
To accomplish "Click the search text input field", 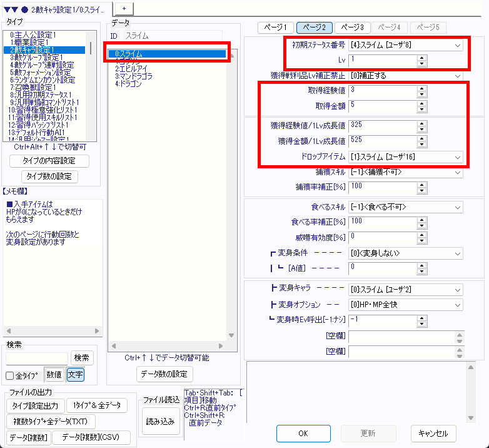I will click(x=37, y=358).
